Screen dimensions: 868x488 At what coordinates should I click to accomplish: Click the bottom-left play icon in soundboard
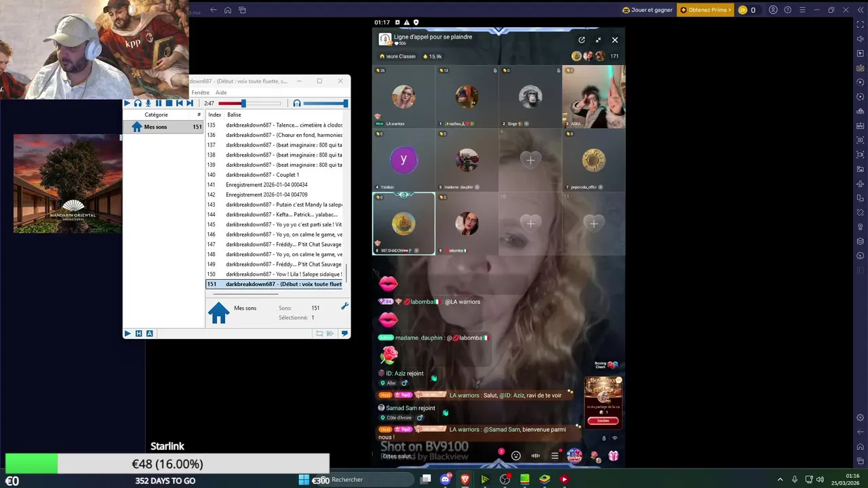pos(127,333)
